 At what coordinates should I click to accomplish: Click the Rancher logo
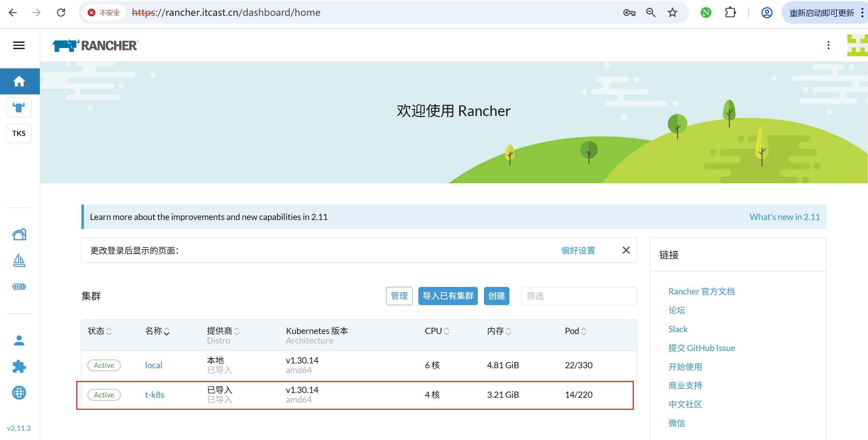coord(95,45)
